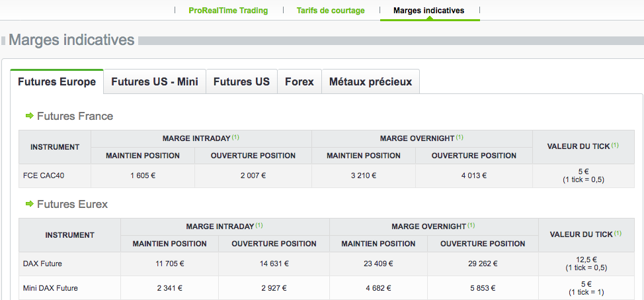Select the DAX Future instrument row

(x=42, y=264)
